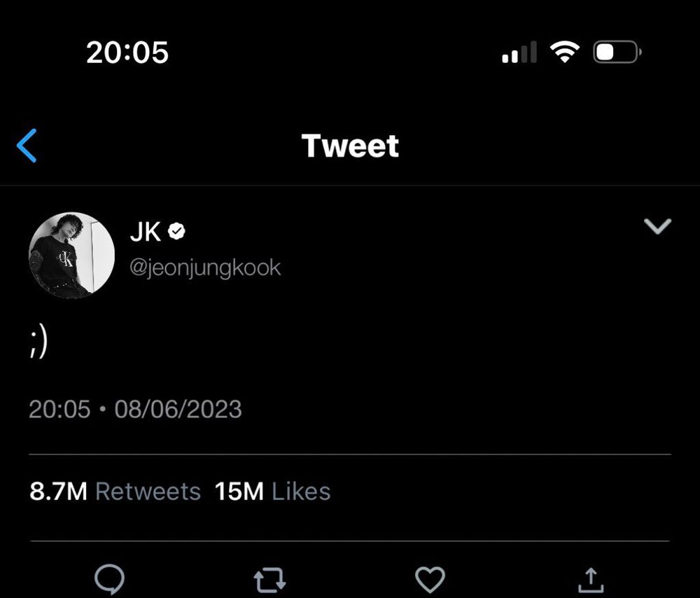The height and width of the screenshot is (598, 700).
Task: Open JK's profile picture
Action: 71,256
